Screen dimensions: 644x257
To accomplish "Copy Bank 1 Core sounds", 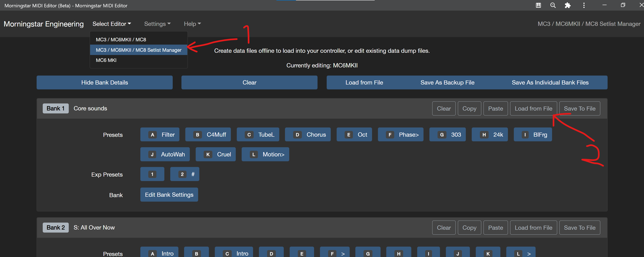I will click(469, 108).
